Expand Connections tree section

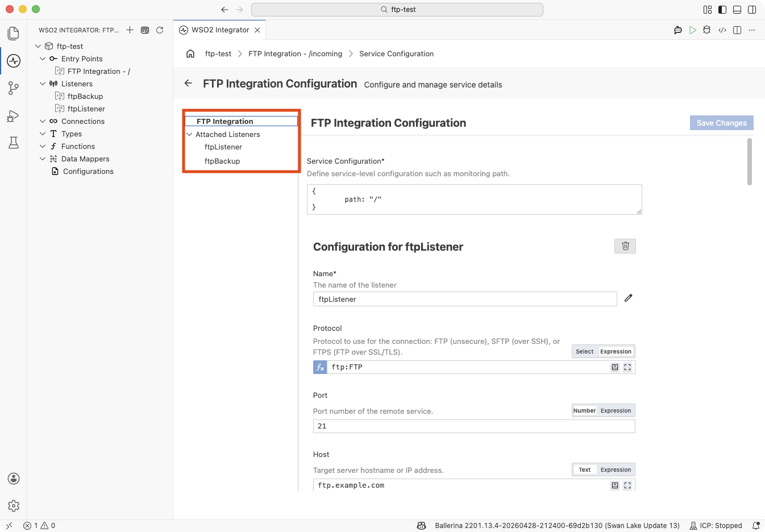[x=43, y=121]
